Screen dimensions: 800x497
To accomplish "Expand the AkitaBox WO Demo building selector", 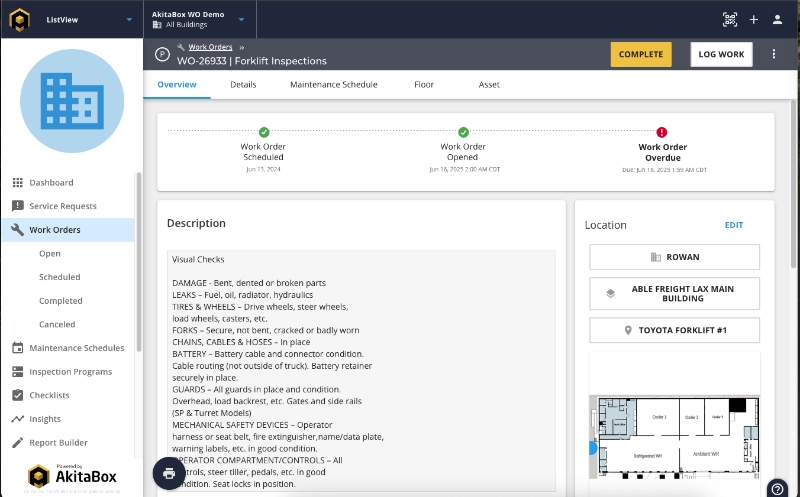I will (241, 20).
